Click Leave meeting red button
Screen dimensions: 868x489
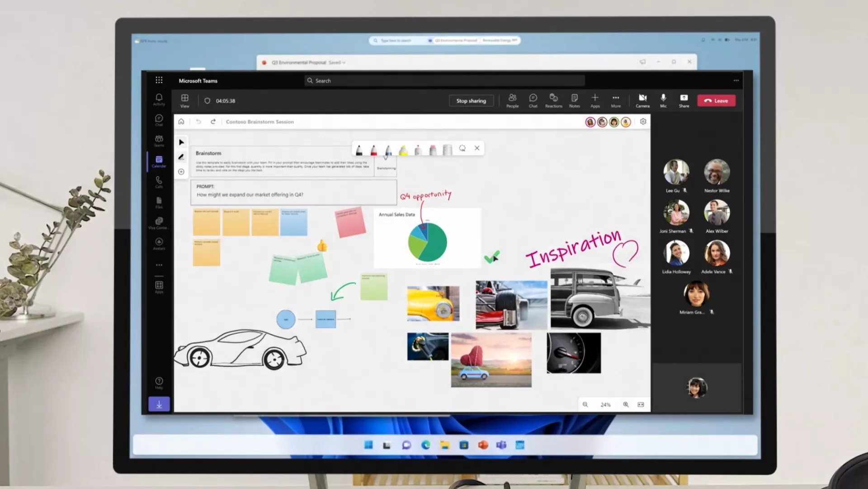coord(715,100)
